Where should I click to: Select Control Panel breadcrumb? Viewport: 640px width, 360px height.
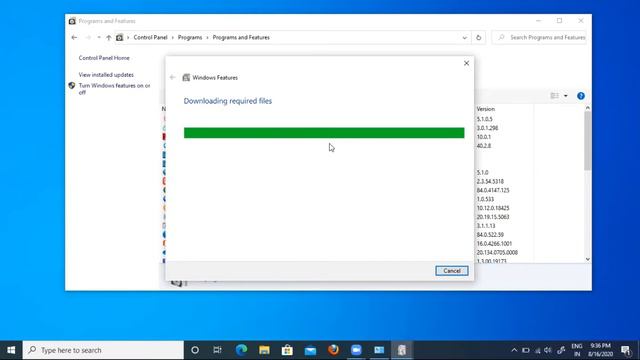pyautogui.click(x=150, y=38)
